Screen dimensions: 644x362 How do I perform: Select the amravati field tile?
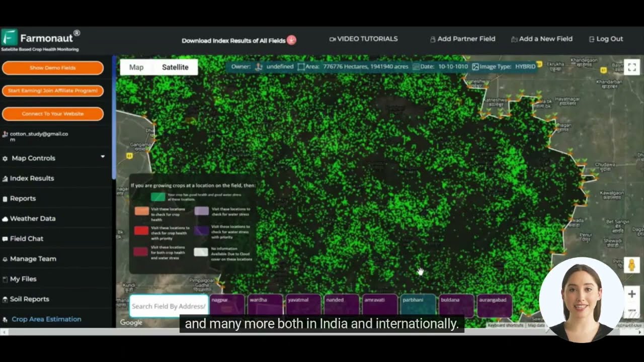click(x=380, y=305)
